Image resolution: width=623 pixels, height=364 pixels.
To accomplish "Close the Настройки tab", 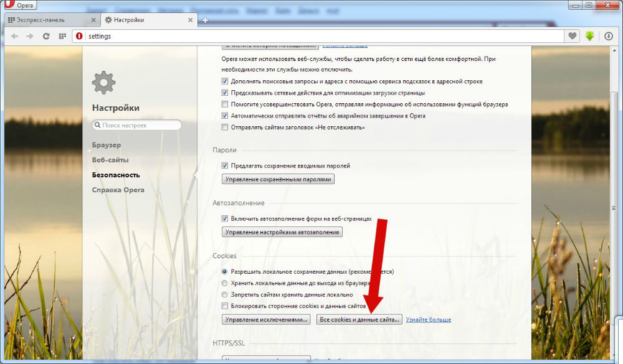I will coord(193,20).
